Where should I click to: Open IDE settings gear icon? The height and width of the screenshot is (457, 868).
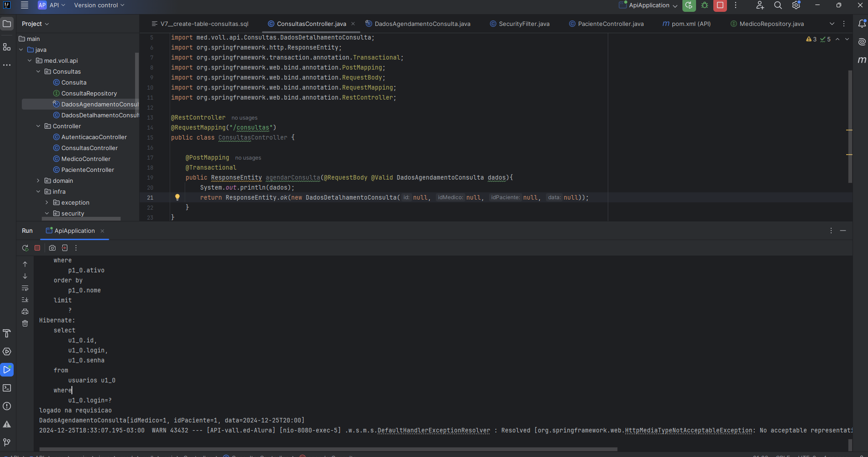(796, 5)
